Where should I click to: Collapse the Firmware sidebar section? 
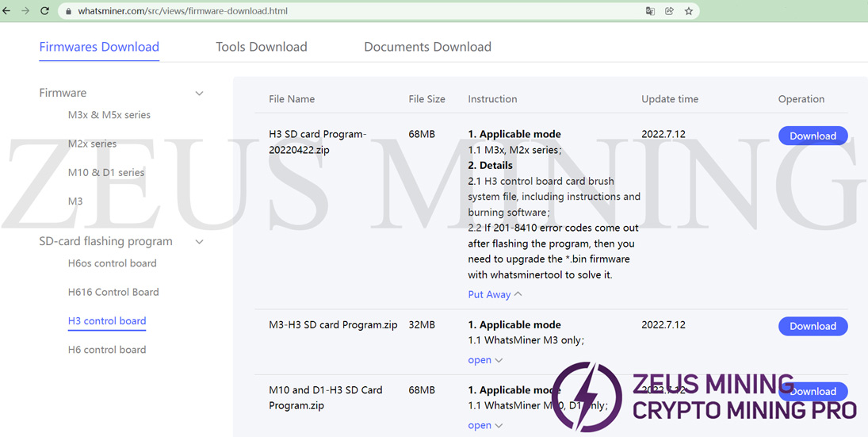pyautogui.click(x=199, y=94)
